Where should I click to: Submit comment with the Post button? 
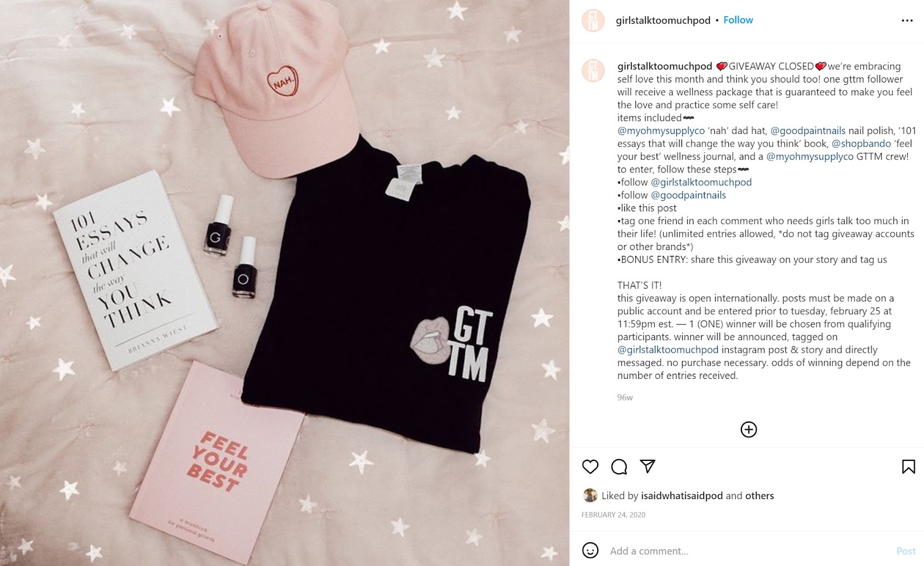tap(906, 551)
